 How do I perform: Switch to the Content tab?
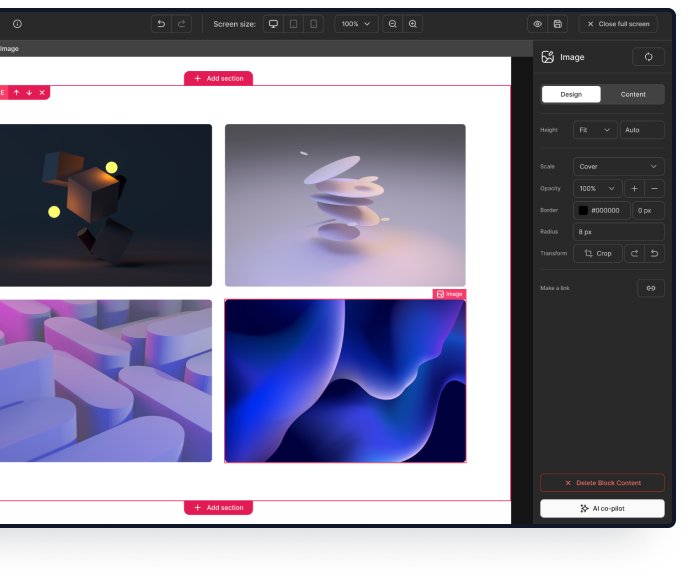pos(633,95)
